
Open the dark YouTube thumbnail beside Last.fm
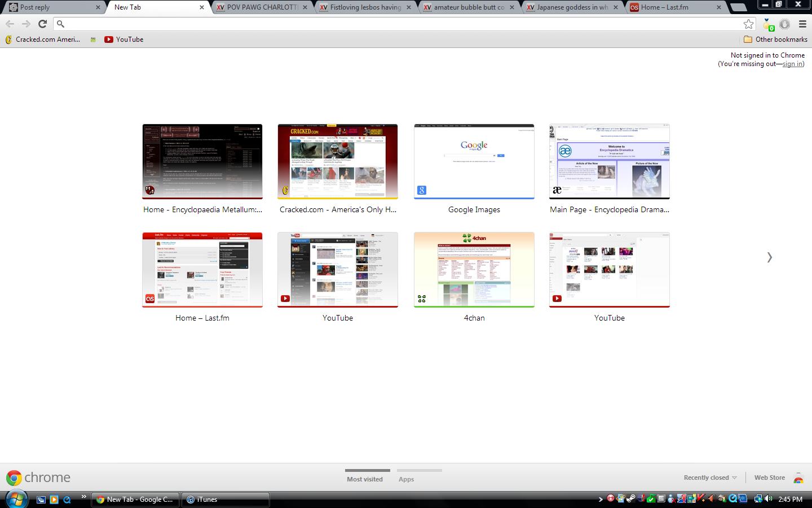click(338, 270)
